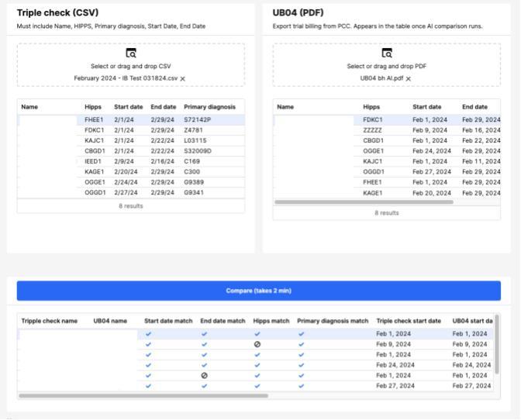521x420 pixels.
Task: Select the KAGE1 row in CSV table
Action: coord(131,172)
